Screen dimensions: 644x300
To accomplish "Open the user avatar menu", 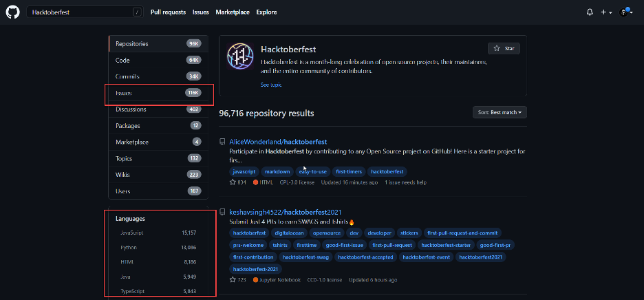I will [626, 12].
